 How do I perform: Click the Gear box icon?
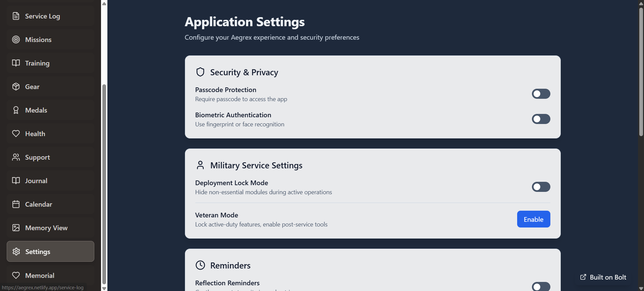[x=16, y=87]
